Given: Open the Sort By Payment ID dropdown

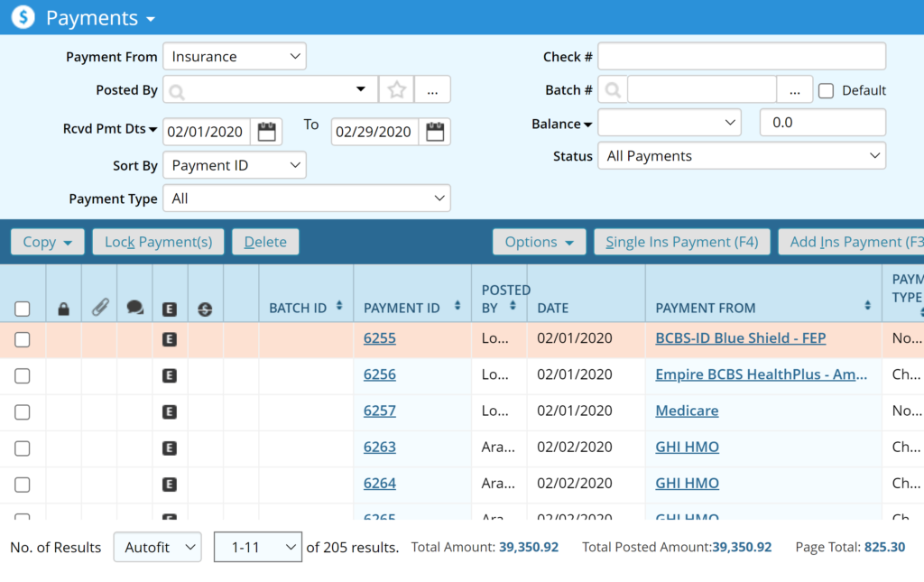Looking at the screenshot, I should 235,165.
